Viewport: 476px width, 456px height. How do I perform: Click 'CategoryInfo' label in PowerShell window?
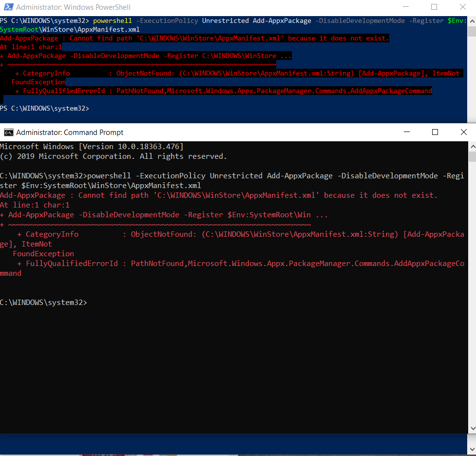point(46,74)
